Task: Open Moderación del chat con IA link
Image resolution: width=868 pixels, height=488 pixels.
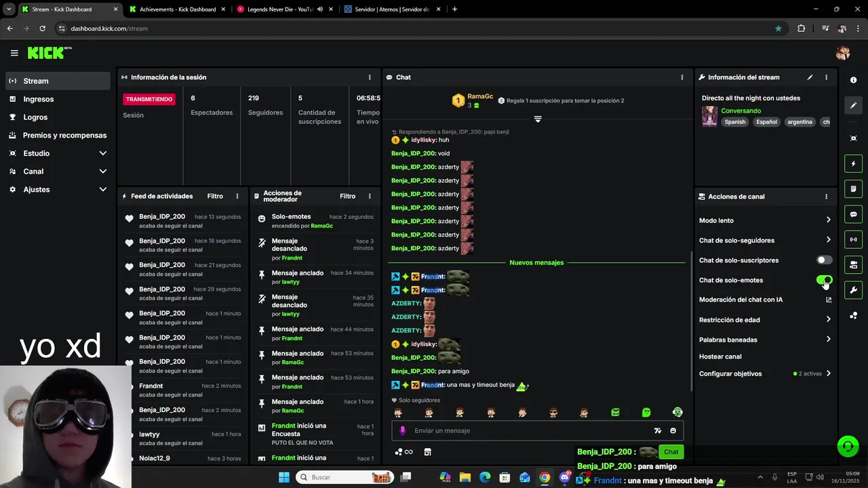Action: click(x=765, y=300)
